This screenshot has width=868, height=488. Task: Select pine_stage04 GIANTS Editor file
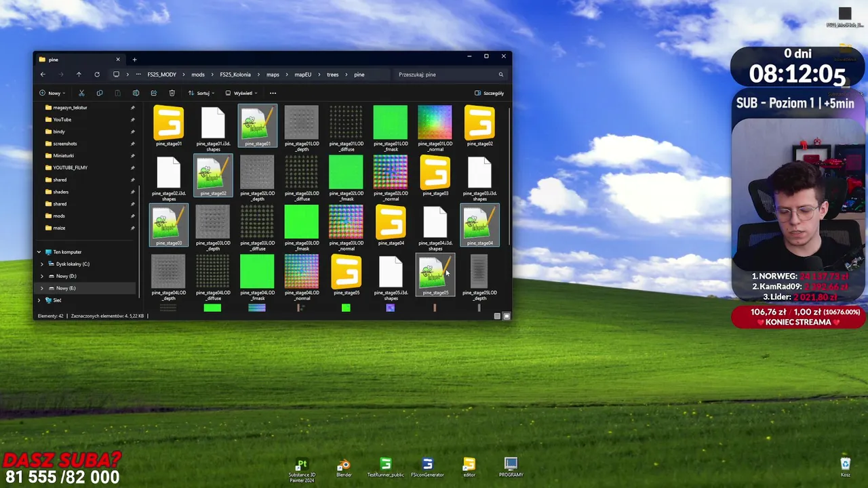coord(391,225)
